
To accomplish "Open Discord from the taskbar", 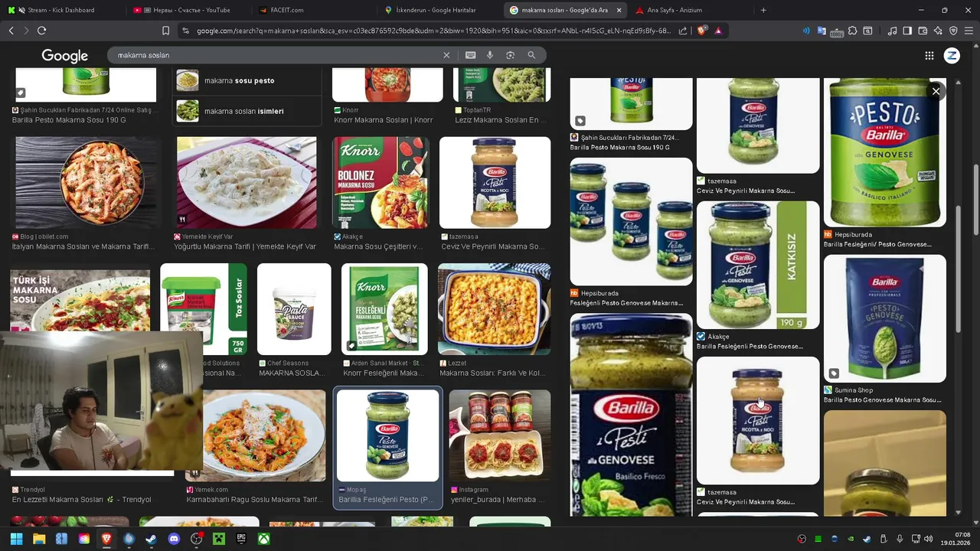I will [x=174, y=539].
